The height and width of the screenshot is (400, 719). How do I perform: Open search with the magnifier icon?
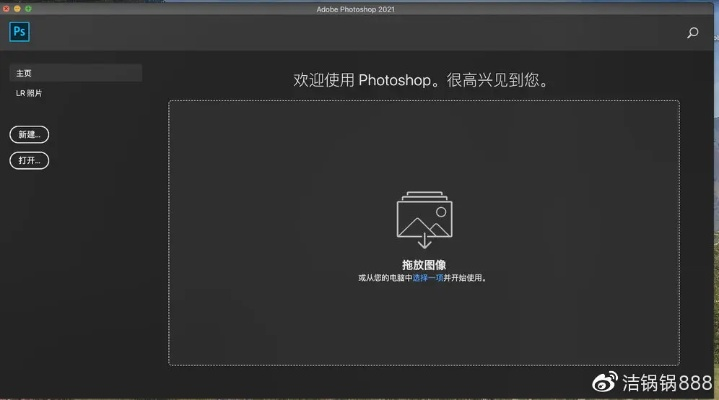(x=693, y=33)
